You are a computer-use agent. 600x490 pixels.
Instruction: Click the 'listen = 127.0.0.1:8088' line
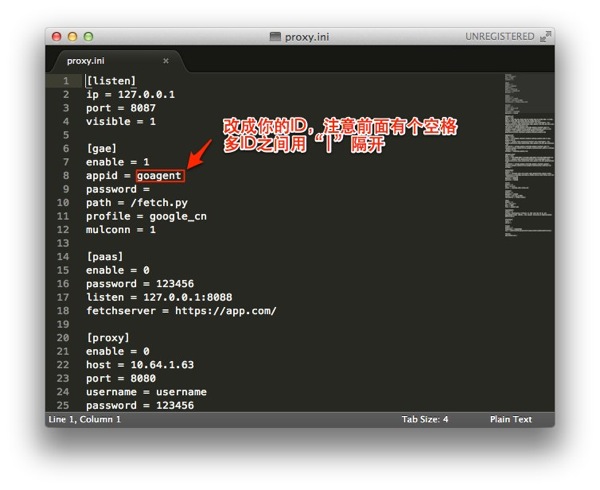(x=159, y=297)
